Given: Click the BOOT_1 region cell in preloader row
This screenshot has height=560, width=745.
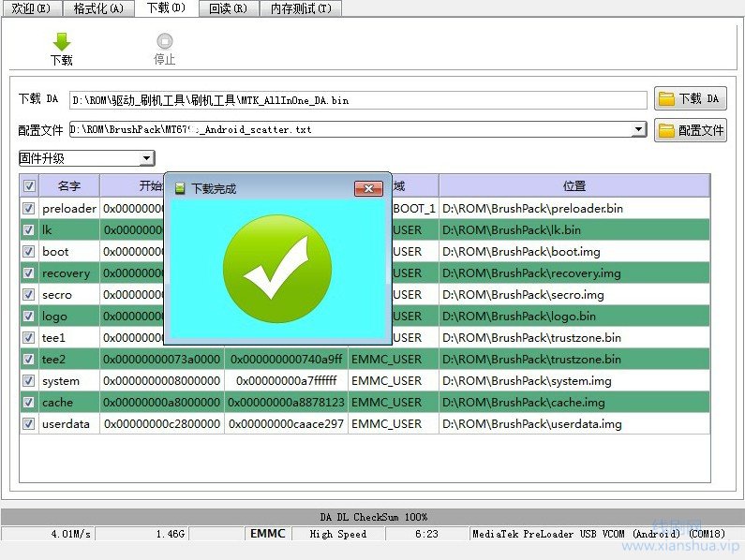Looking at the screenshot, I should (414, 209).
